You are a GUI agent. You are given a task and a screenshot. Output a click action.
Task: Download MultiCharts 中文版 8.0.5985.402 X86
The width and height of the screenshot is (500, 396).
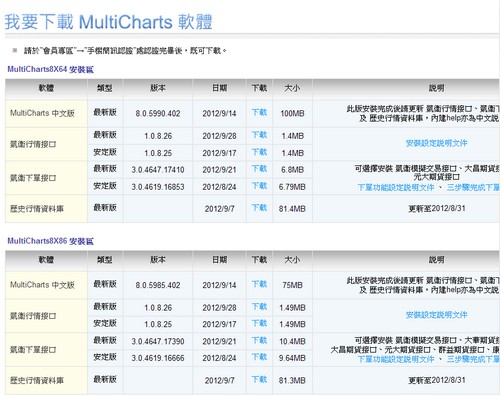tap(259, 284)
